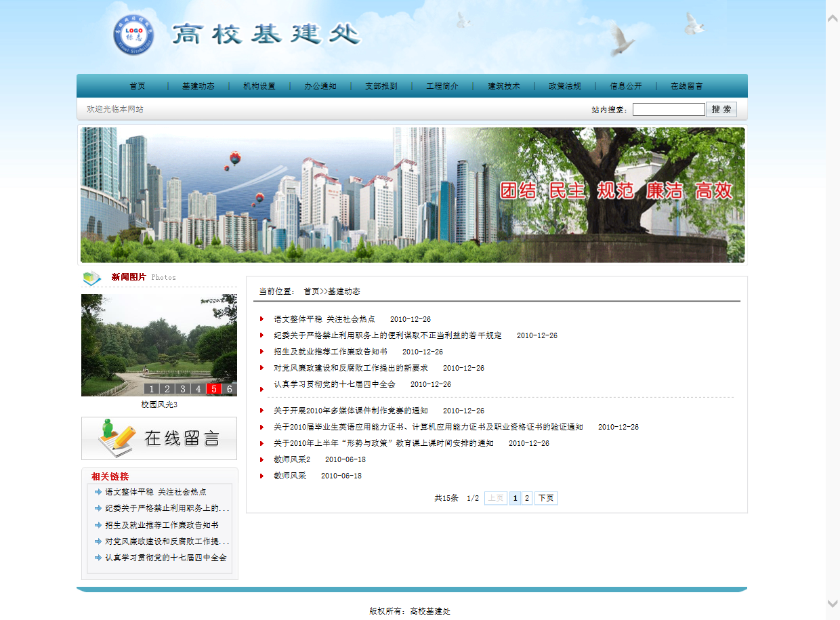The image size is (840, 620).
Task: Click red arrow bullet before 语文整体平稳
Action: [x=261, y=319]
